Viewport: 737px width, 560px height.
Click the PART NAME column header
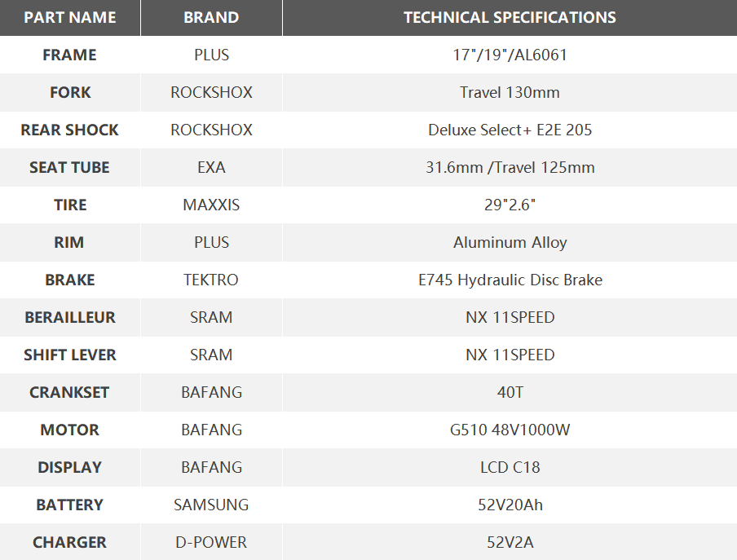(70, 17)
